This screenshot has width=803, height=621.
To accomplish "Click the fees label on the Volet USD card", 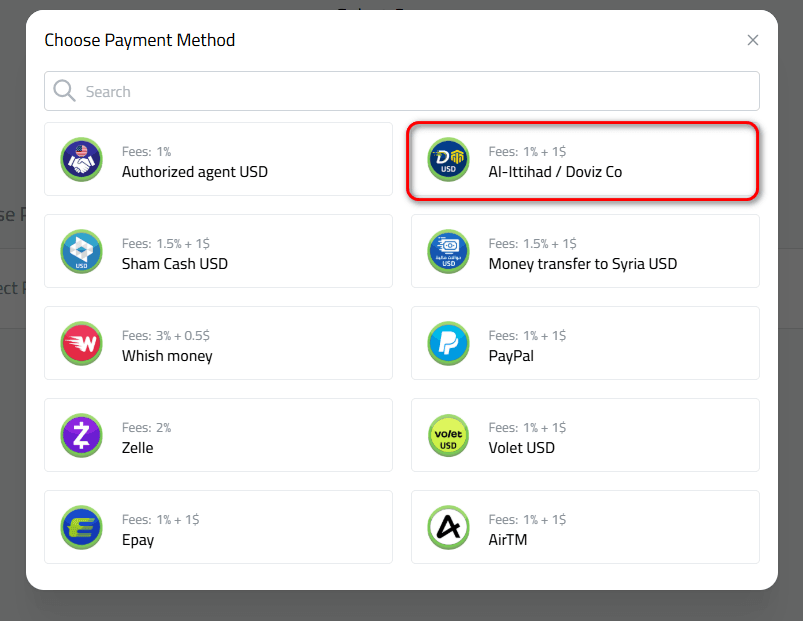I will [527, 427].
